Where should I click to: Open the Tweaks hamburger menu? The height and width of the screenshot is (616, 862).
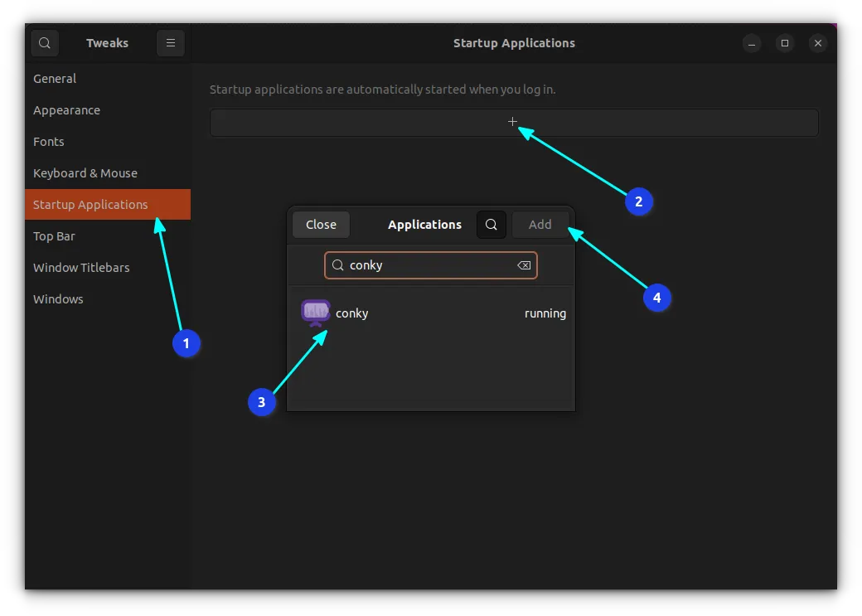(171, 42)
